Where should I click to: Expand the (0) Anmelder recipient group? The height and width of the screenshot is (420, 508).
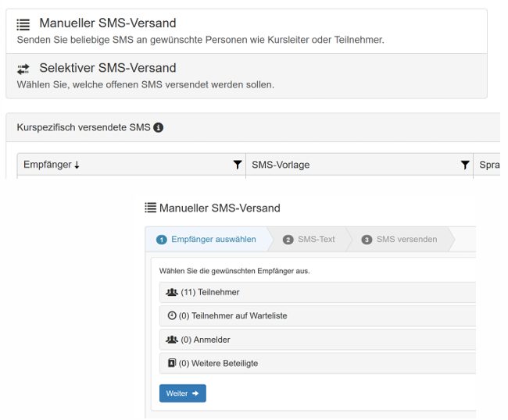(313, 340)
